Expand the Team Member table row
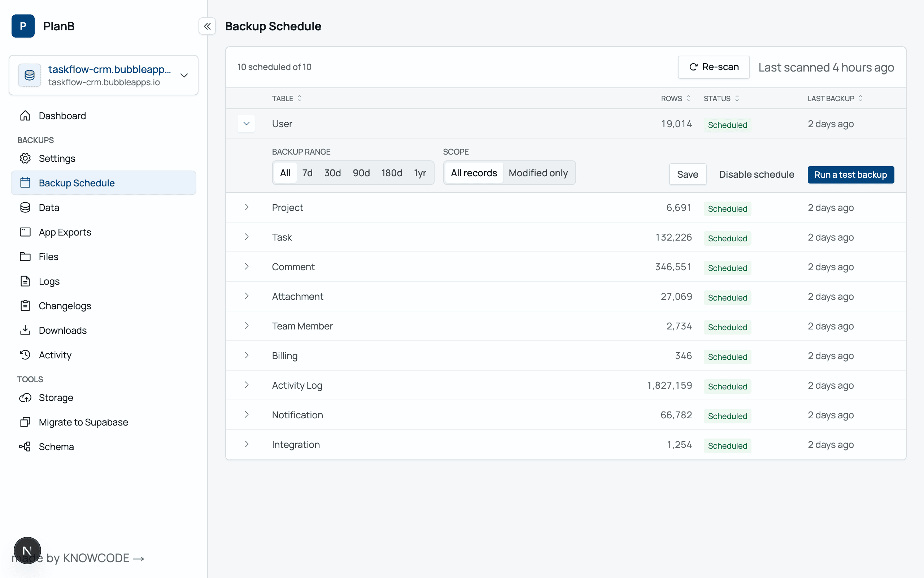The image size is (924, 578). click(x=247, y=326)
